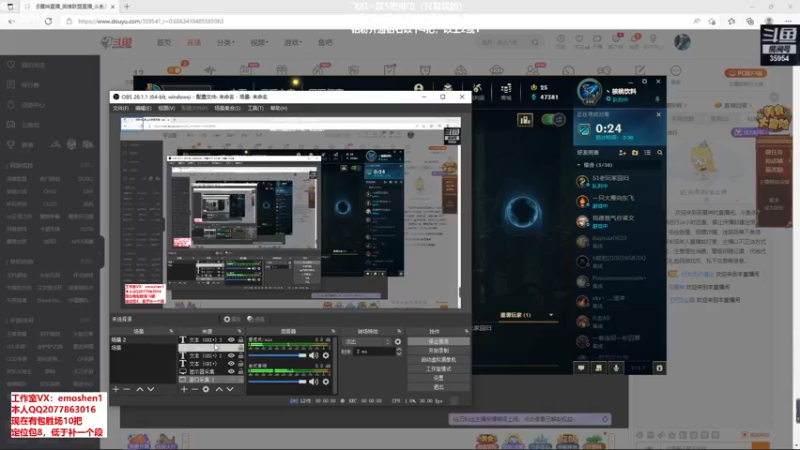Toggle visibility of first text (GDI+) 3 source

click(231, 340)
